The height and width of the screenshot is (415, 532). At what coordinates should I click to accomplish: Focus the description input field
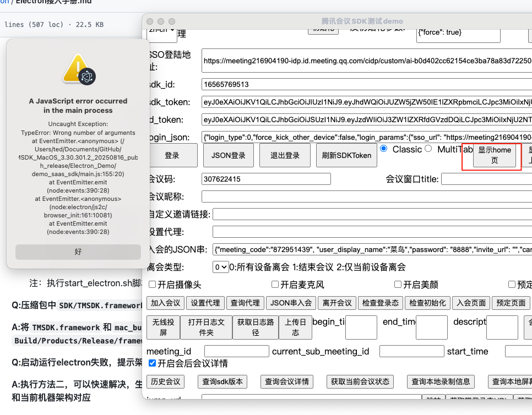click(502, 327)
